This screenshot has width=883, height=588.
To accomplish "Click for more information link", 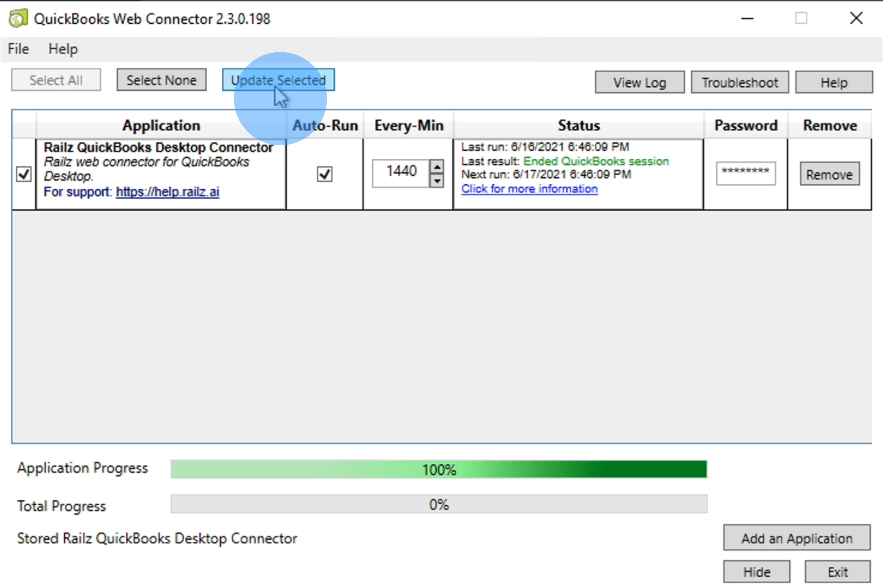I will [528, 190].
